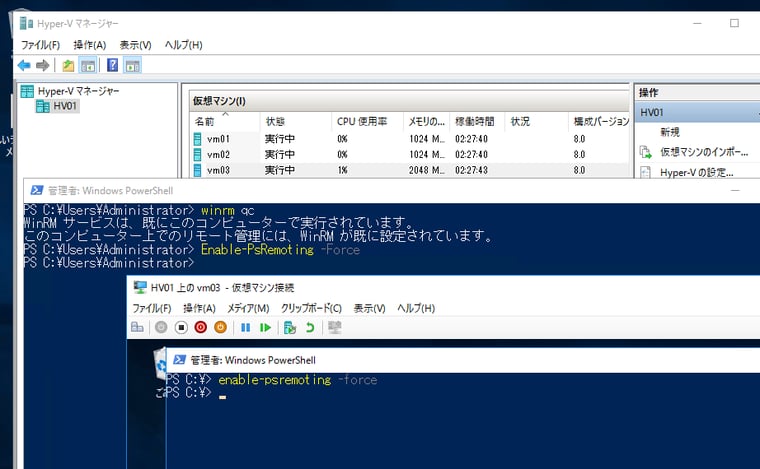This screenshot has width=760, height=469.
Task: Click the Up one level folder icon
Action: click(68, 65)
